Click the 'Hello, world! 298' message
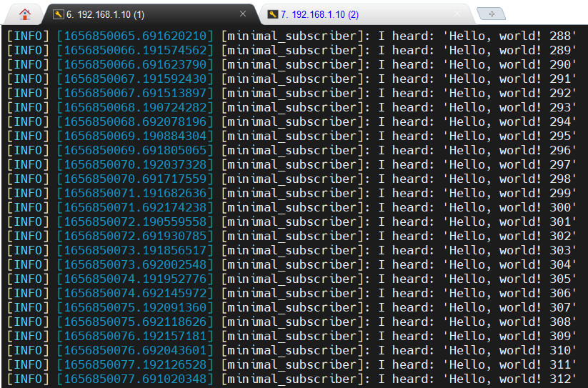Viewport: 588px width, 388px height. (x=509, y=179)
